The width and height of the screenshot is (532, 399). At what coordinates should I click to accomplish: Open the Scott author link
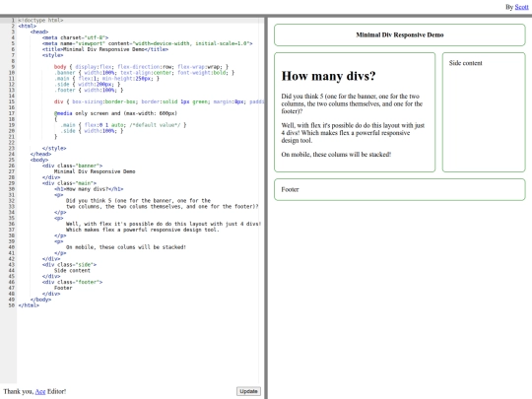coord(521,7)
